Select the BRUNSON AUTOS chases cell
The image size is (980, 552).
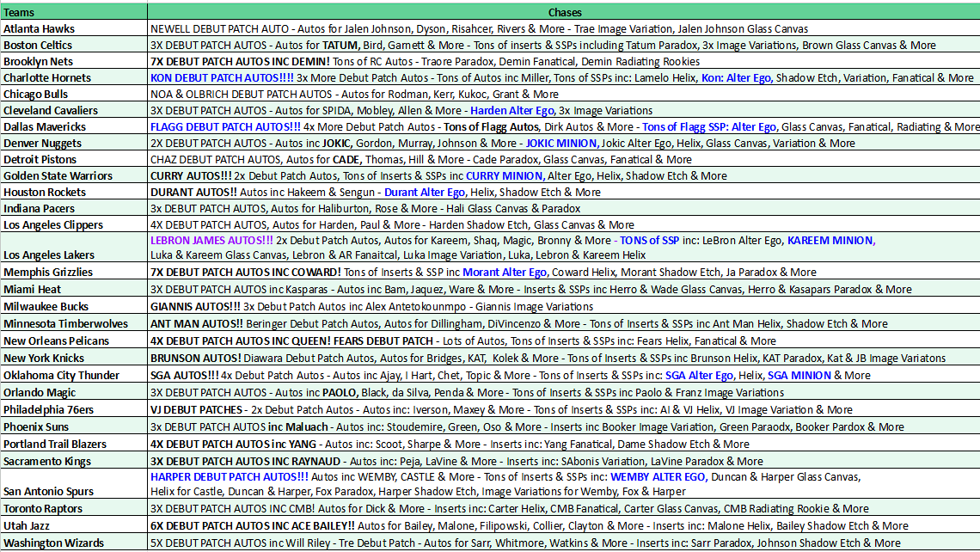point(564,358)
